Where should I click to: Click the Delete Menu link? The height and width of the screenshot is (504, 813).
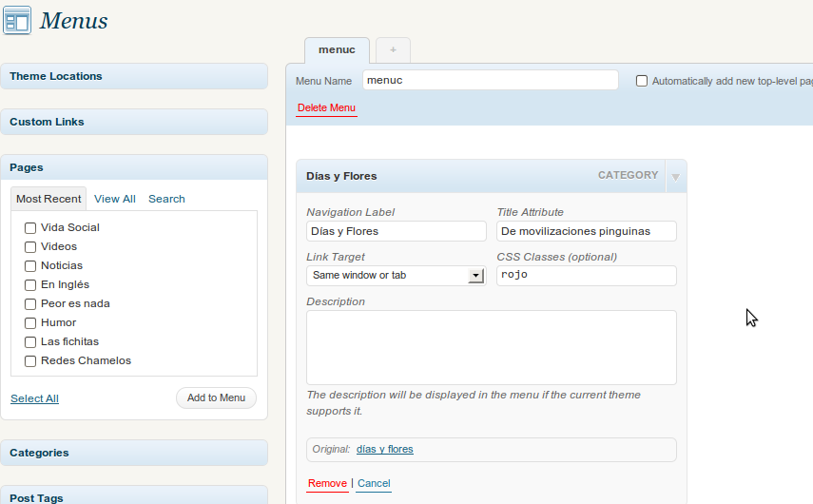click(x=326, y=108)
